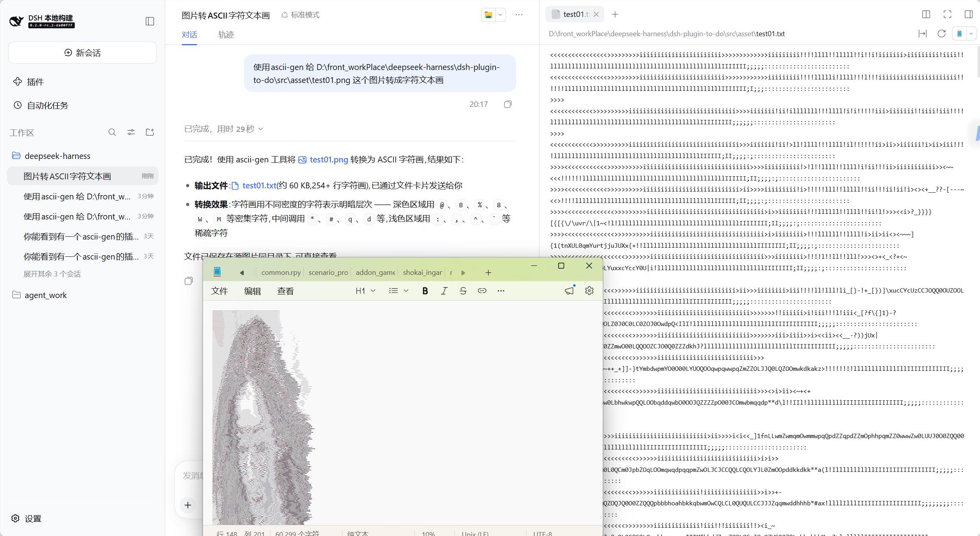The image size is (980, 536).
Task: Open the 查看 menu in notepad
Action: click(x=286, y=291)
